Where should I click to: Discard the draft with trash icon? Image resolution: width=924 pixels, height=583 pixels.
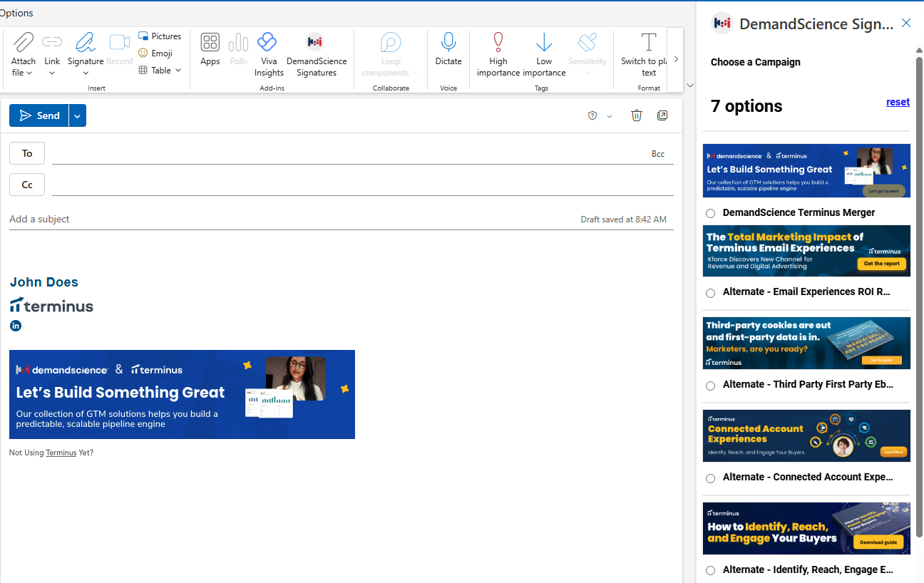637,115
